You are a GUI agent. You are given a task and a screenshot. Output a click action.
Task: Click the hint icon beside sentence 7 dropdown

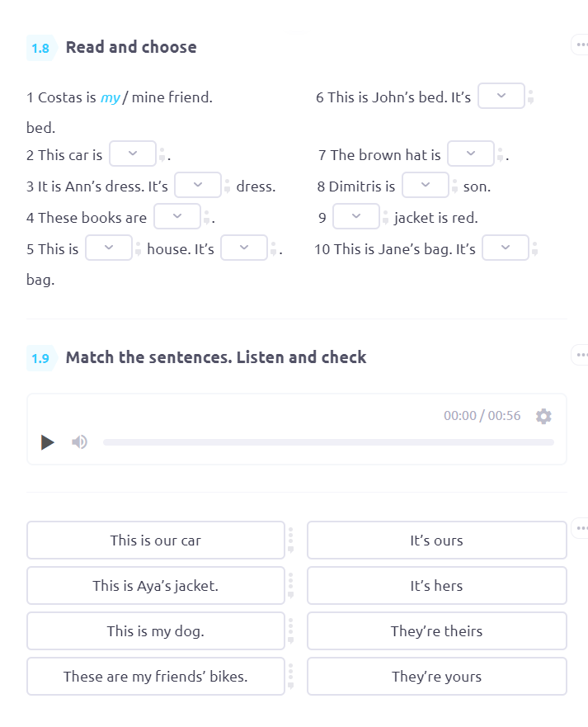[x=500, y=154]
